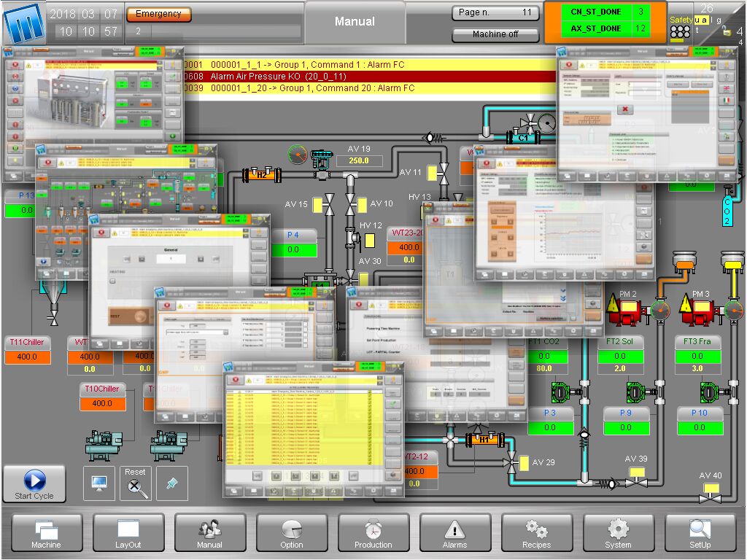Click the WT23-20 400.0 setpoint

click(405, 248)
